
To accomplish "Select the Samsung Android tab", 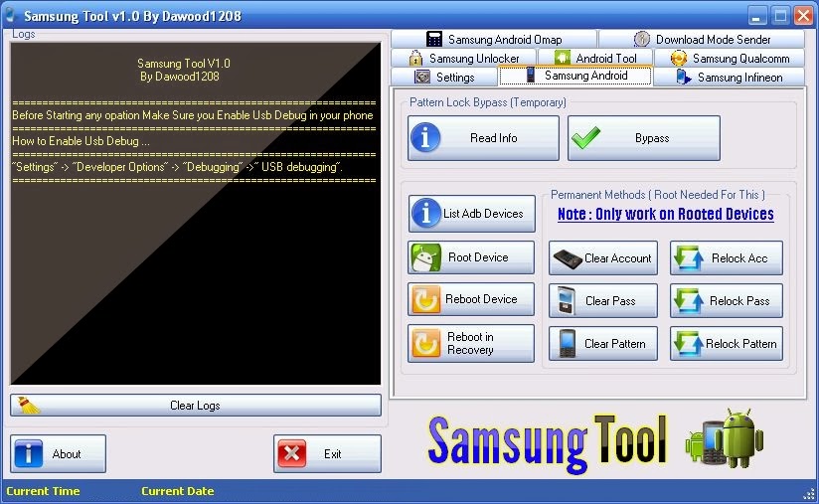I will pos(575,76).
